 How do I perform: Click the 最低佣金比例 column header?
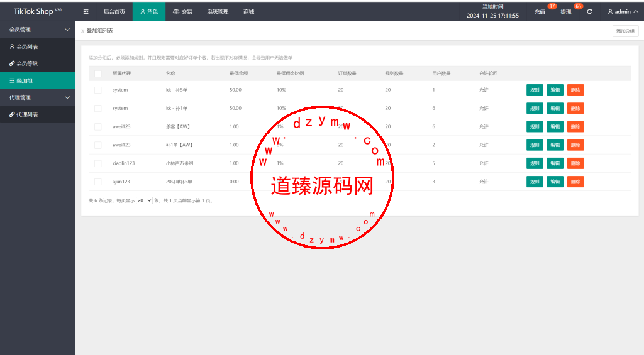291,74
